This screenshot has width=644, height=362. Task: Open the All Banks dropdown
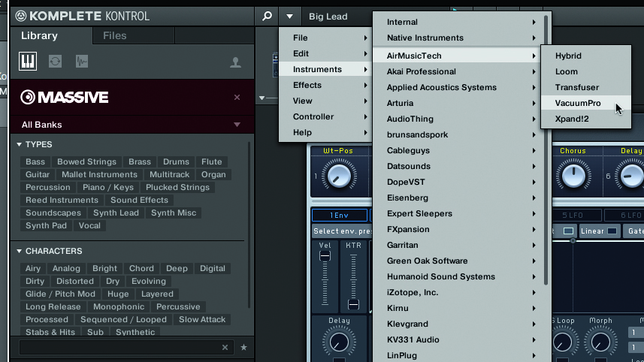coord(237,125)
